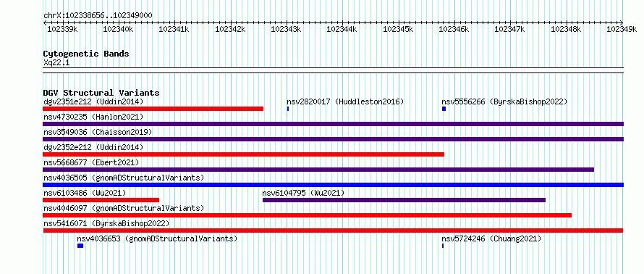The image size is (644, 274).
Task: Select the purple nsv4730235 variant bar
Action: 333,124
